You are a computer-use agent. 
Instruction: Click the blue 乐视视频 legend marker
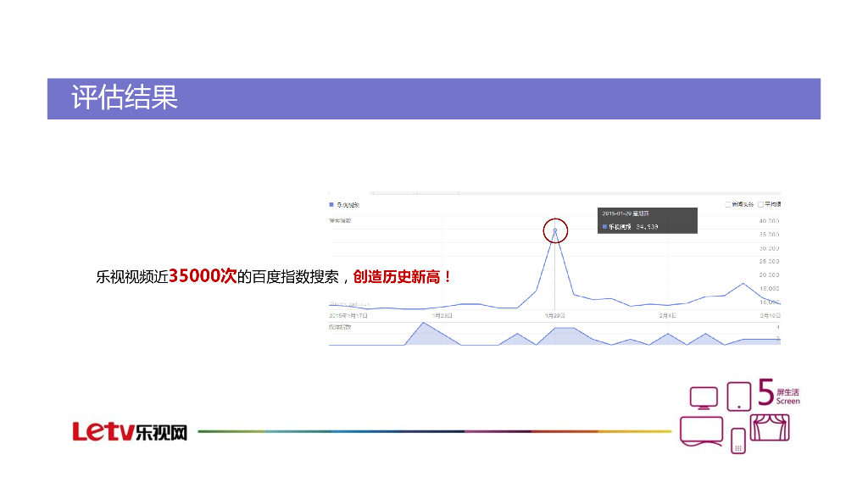pos(331,205)
